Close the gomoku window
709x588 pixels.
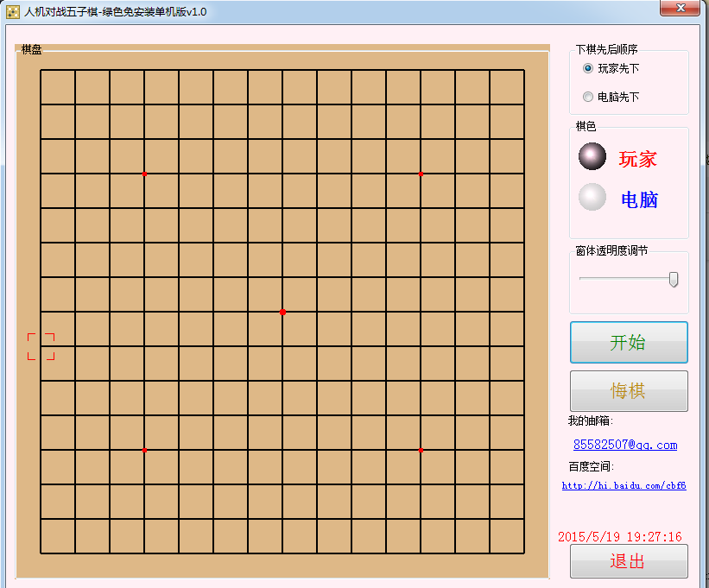point(680,8)
